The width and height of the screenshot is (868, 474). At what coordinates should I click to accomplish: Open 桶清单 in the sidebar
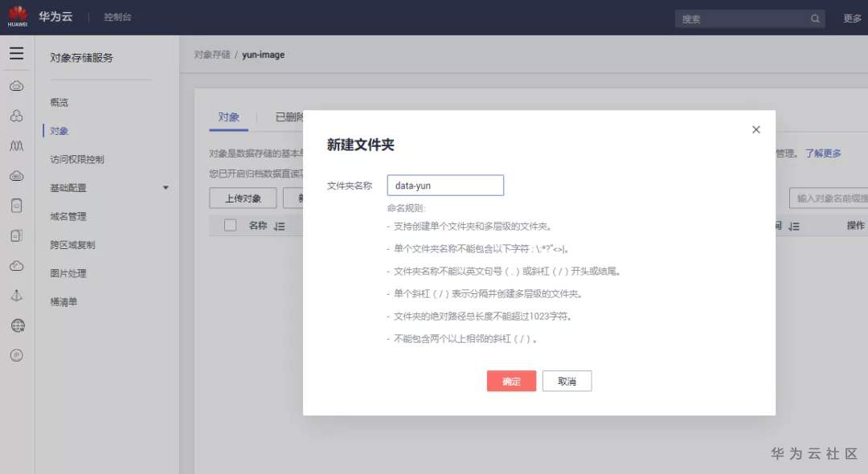click(63, 302)
